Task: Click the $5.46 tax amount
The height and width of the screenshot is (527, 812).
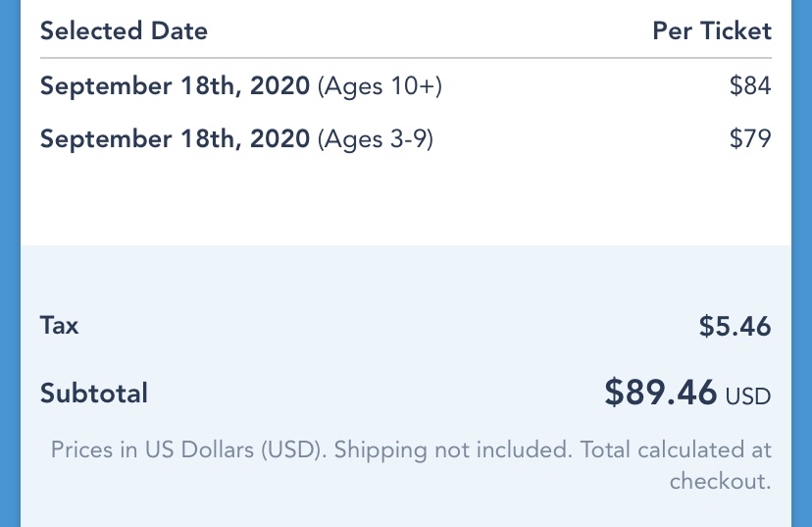Action: point(735,326)
